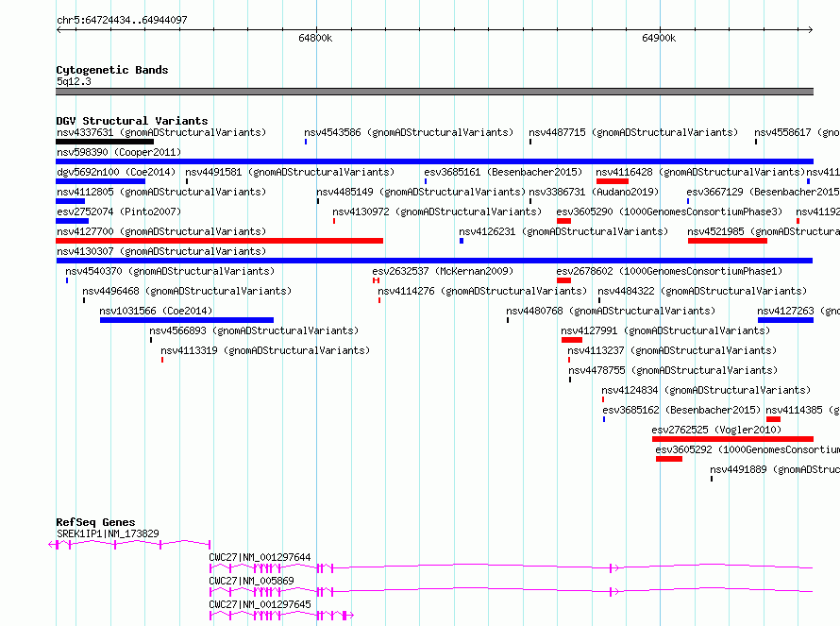Click the 64900k ruler position label

(x=659, y=38)
